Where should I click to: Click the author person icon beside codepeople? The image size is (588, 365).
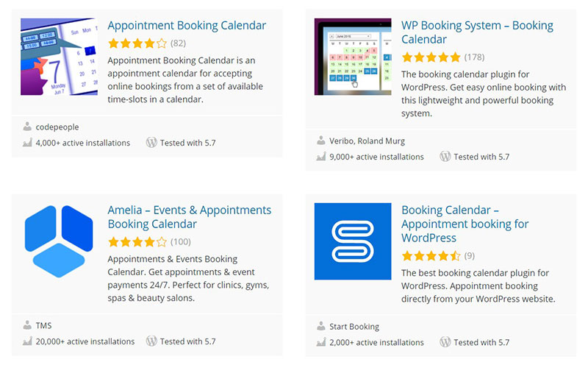pos(27,127)
